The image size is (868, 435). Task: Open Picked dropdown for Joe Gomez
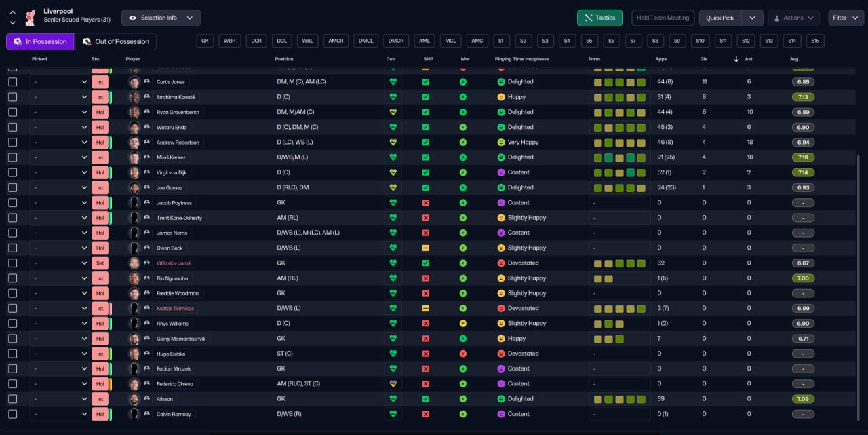coord(60,187)
